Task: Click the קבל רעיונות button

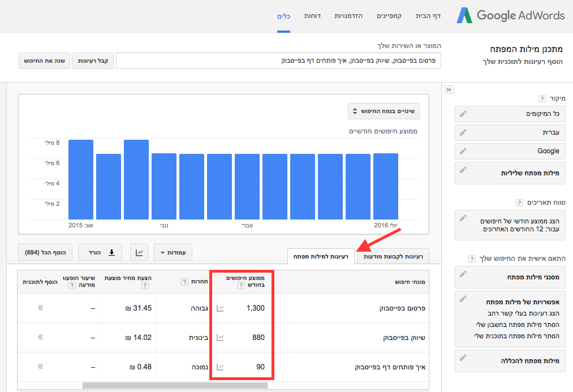Action: point(93,61)
